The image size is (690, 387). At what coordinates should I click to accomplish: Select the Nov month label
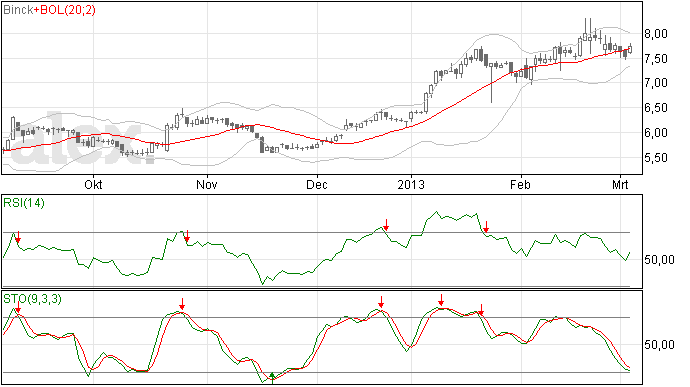pos(207,184)
